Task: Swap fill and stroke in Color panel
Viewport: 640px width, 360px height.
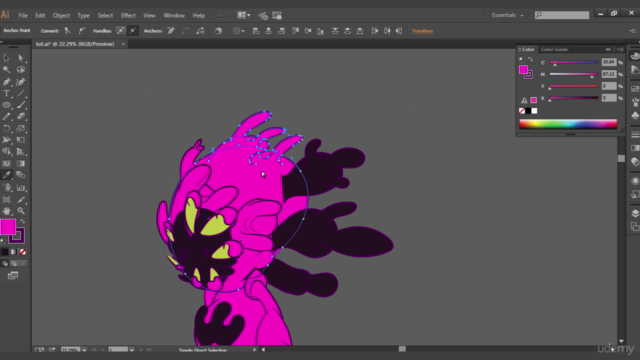Action: [x=530, y=59]
